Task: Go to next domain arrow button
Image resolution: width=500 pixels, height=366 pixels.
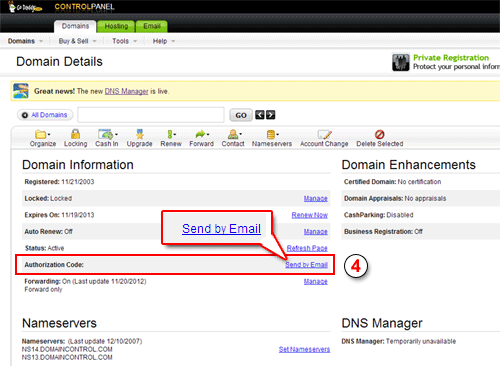Action: click(x=271, y=115)
